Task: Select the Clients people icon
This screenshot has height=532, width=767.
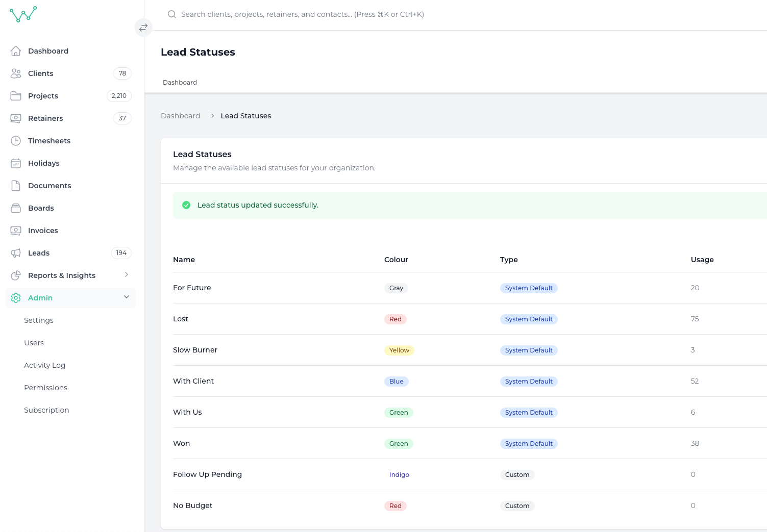Action: coord(15,73)
